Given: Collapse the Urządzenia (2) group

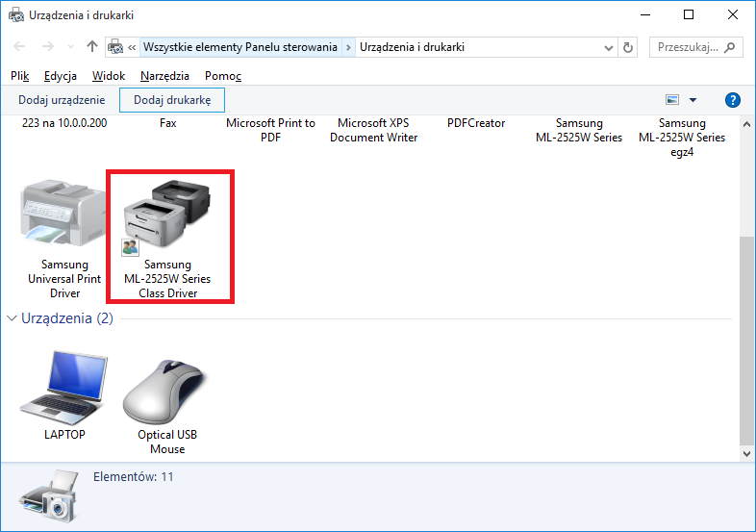Looking at the screenshot, I should [x=13, y=318].
